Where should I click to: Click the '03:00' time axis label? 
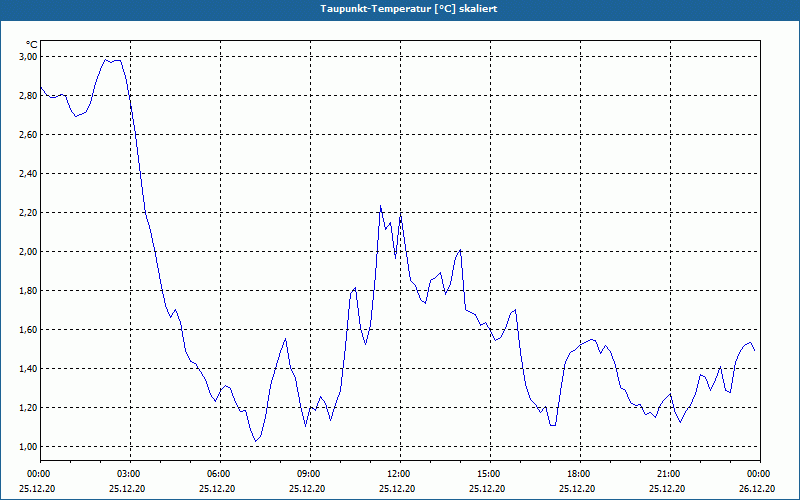coord(131,474)
